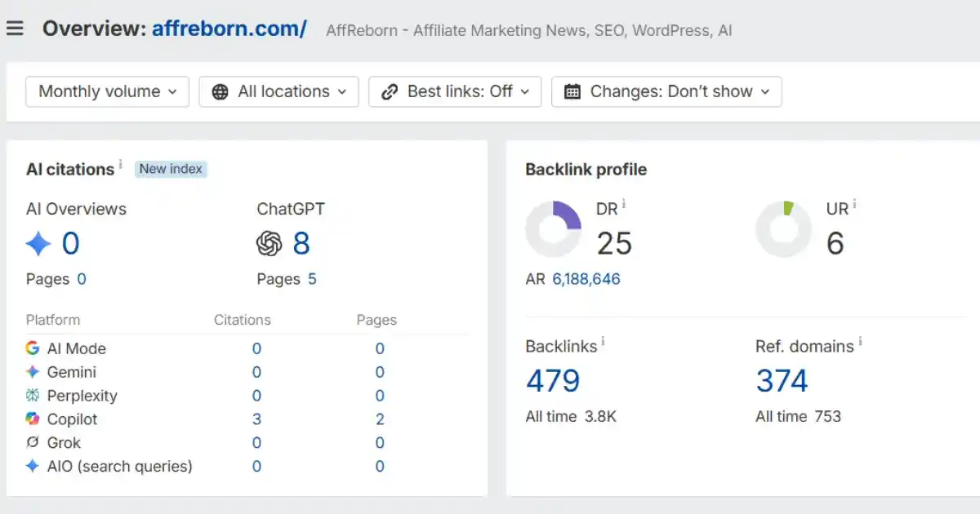The width and height of the screenshot is (980, 514).
Task: Click the UR value 6
Action: pos(835,243)
